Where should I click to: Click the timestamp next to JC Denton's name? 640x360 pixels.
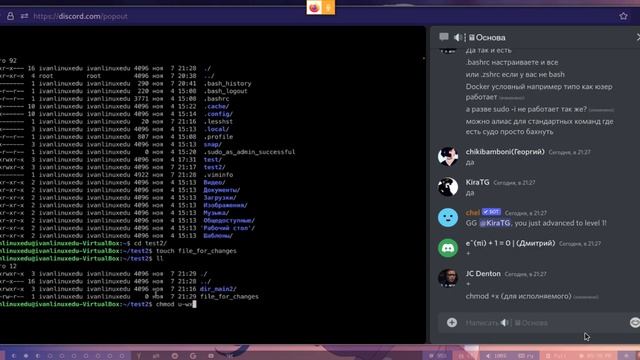point(525,274)
